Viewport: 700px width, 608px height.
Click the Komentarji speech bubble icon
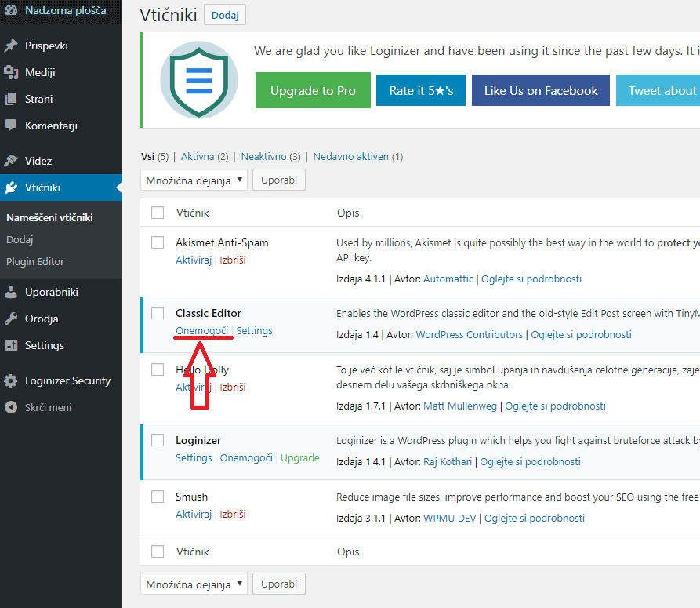click(11, 126)
